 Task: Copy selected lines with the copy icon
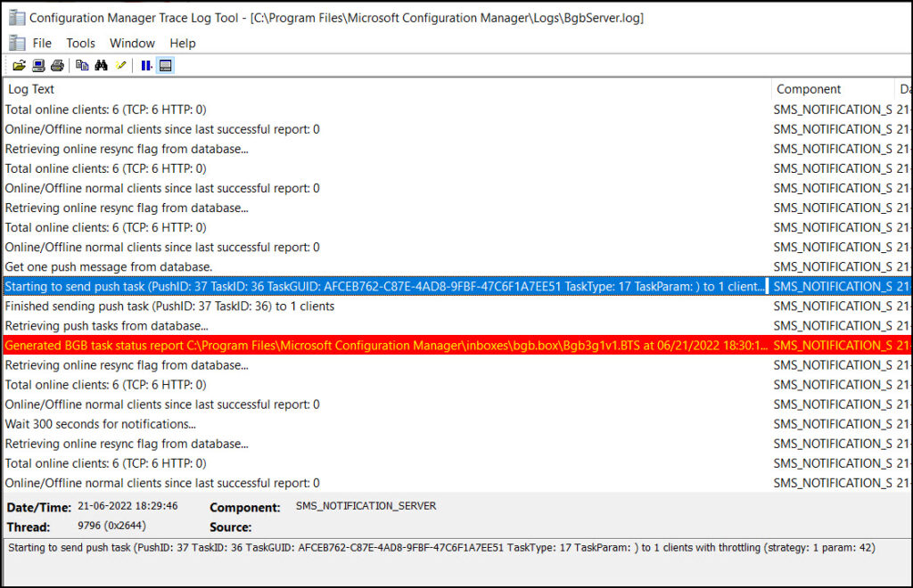tap(82, 66)
